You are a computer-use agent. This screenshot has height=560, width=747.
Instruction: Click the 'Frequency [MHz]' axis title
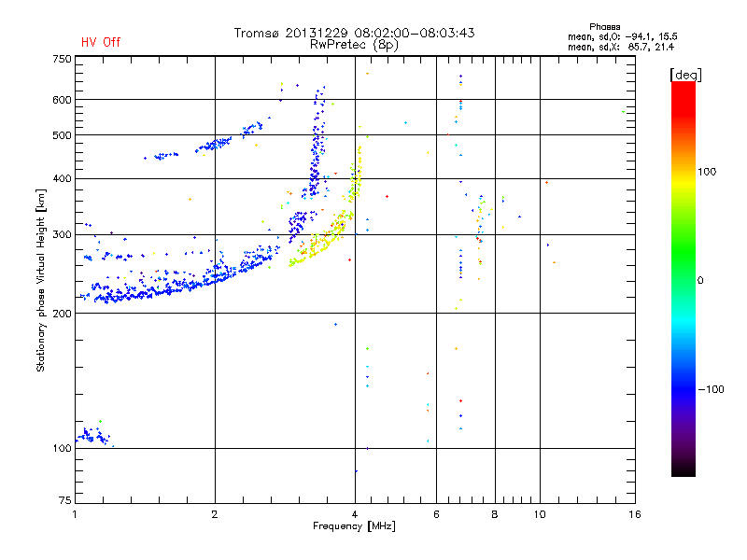point(354,526)
